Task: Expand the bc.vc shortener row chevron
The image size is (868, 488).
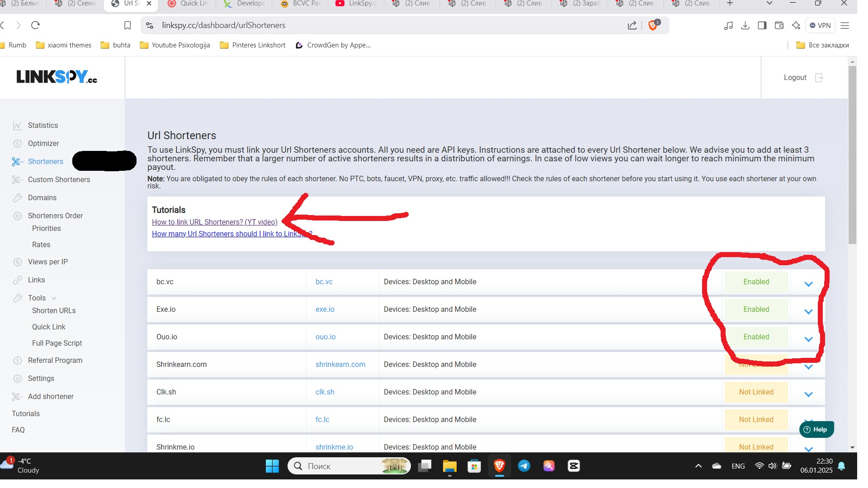Action: click(808, 284)
